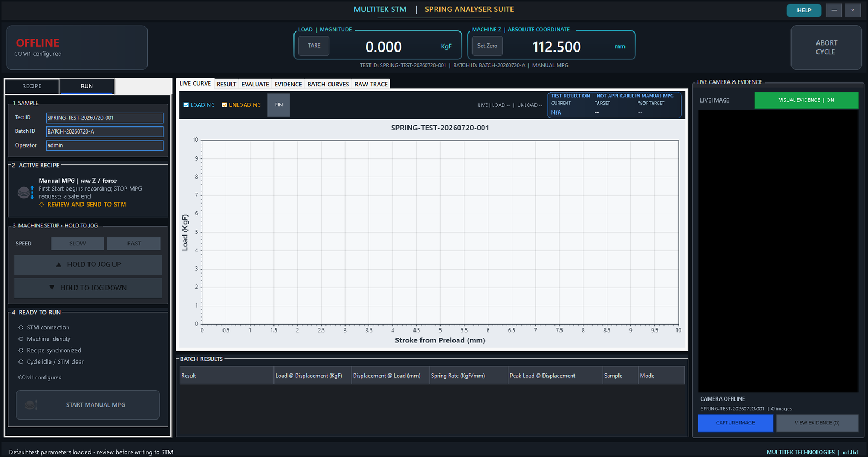
Task: Switch to the RUN tab
Action: click(87, 86)
